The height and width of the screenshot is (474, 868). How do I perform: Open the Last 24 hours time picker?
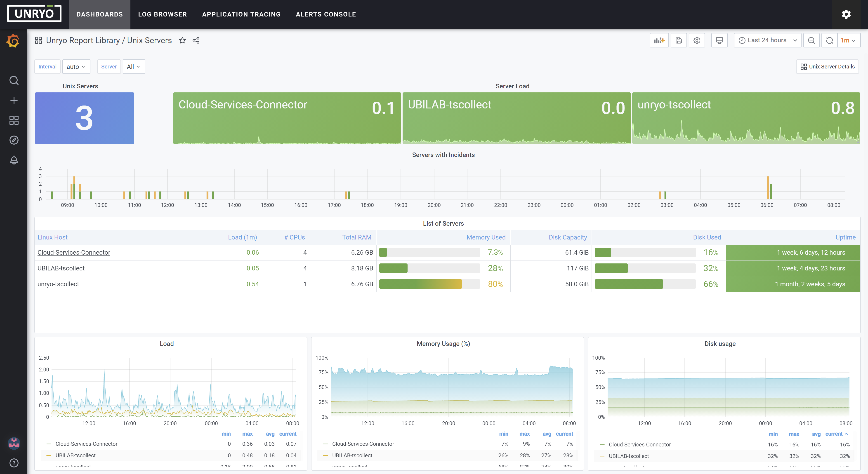pos(768,40)
